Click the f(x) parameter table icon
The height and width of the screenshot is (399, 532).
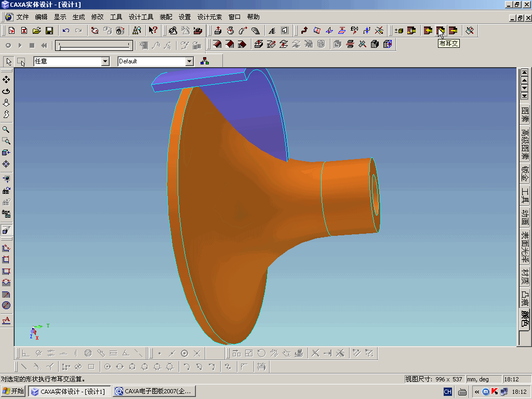[354, 31]
